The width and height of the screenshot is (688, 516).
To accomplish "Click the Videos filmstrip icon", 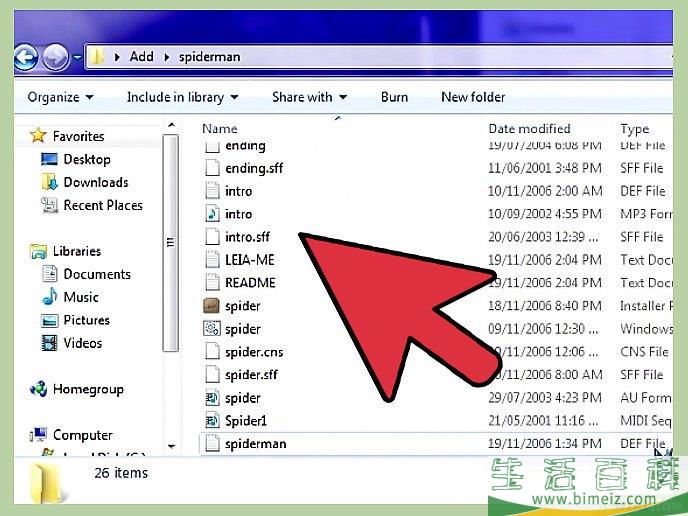I will pos(50,343).
